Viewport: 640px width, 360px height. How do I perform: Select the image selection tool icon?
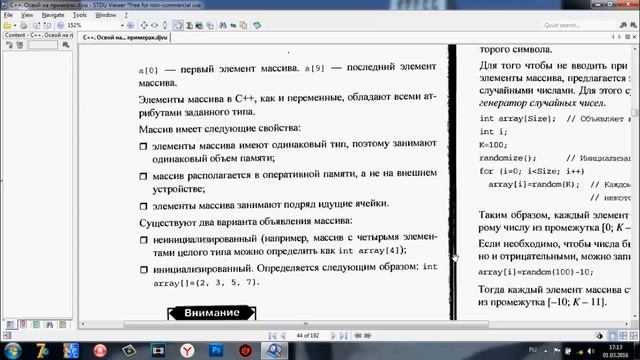199,25
